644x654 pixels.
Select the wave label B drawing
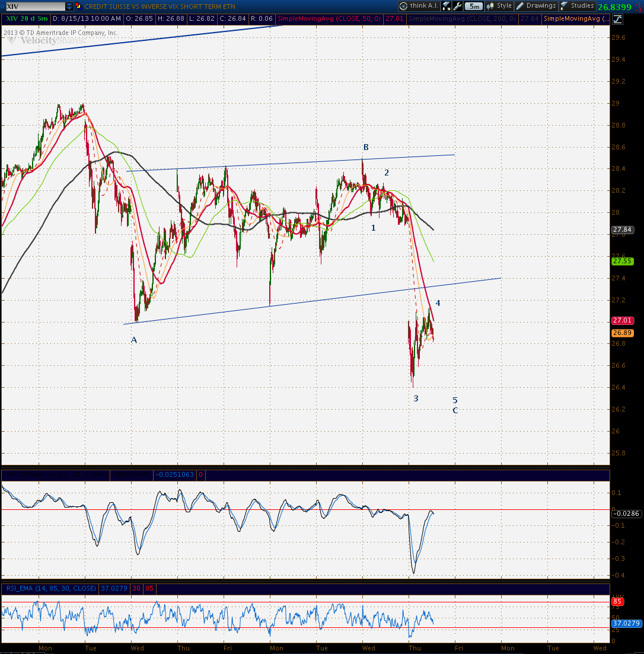tap(366, 147)
